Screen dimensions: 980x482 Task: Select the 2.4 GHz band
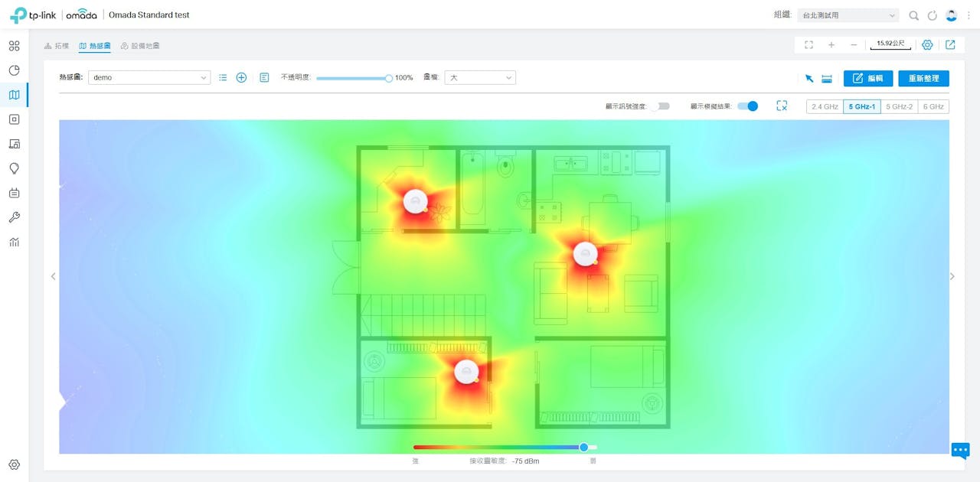[825, 106]
